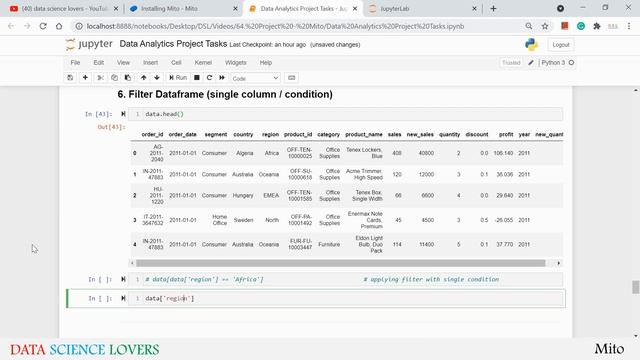Click the Jupyter logo
Viewport: 640px width, 360px height.
tap(89, 44)
